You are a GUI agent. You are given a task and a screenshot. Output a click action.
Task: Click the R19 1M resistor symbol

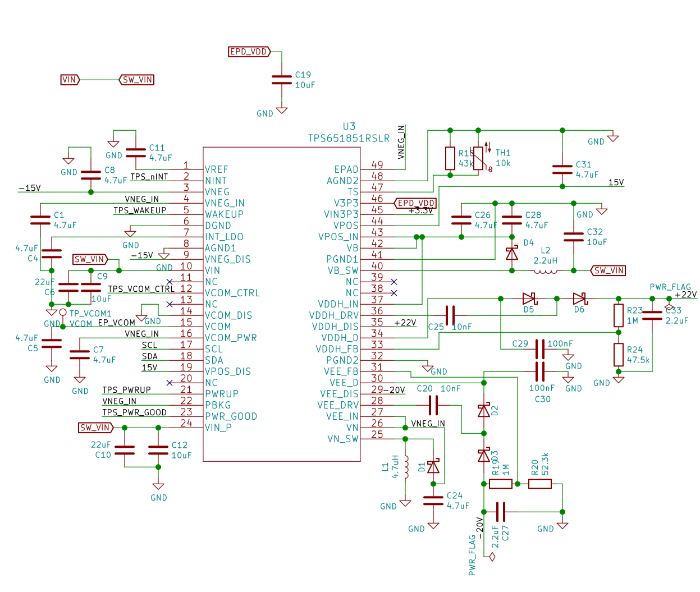pyautogui.click(x=501, y=484)
